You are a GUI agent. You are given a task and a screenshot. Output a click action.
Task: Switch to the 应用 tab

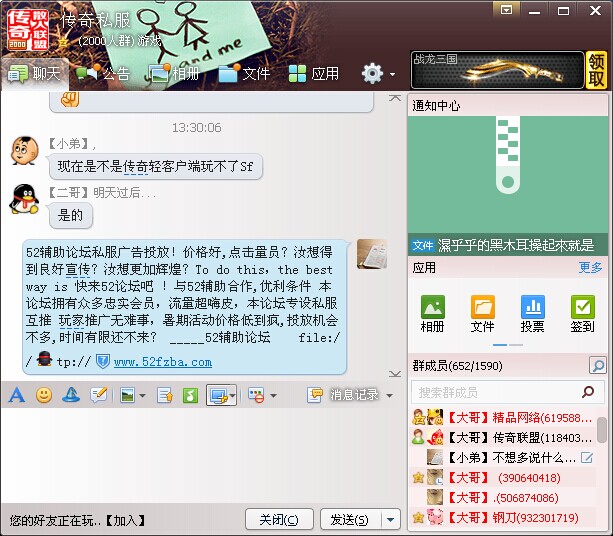[314, 73]
